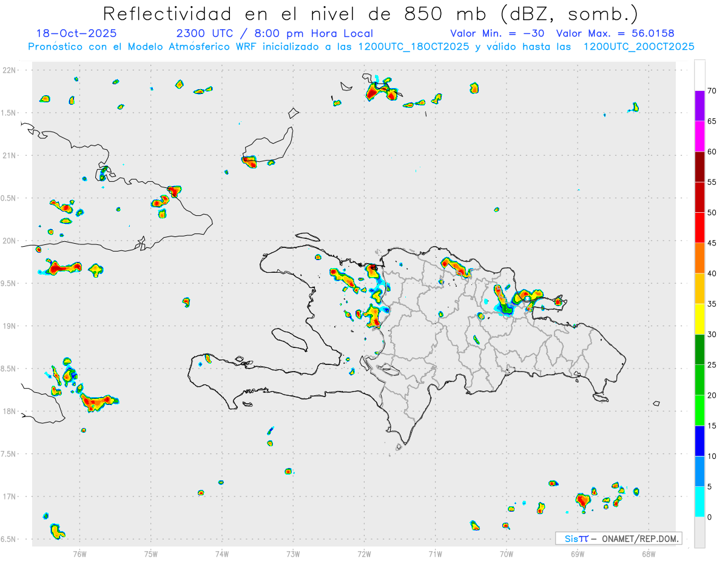The image size is (728, 562).
Task: Click the colorbar scale value '15'
Action: 712,426
